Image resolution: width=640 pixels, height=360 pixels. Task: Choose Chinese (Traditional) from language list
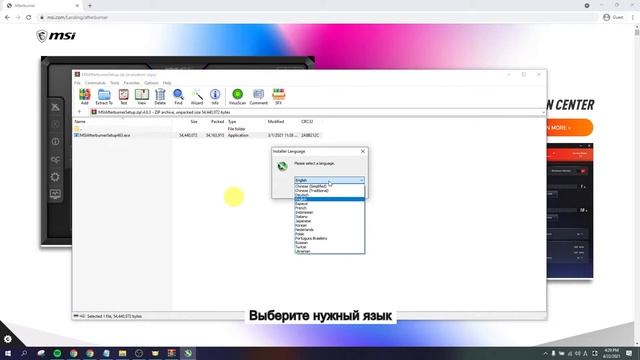tap(329, 191)
